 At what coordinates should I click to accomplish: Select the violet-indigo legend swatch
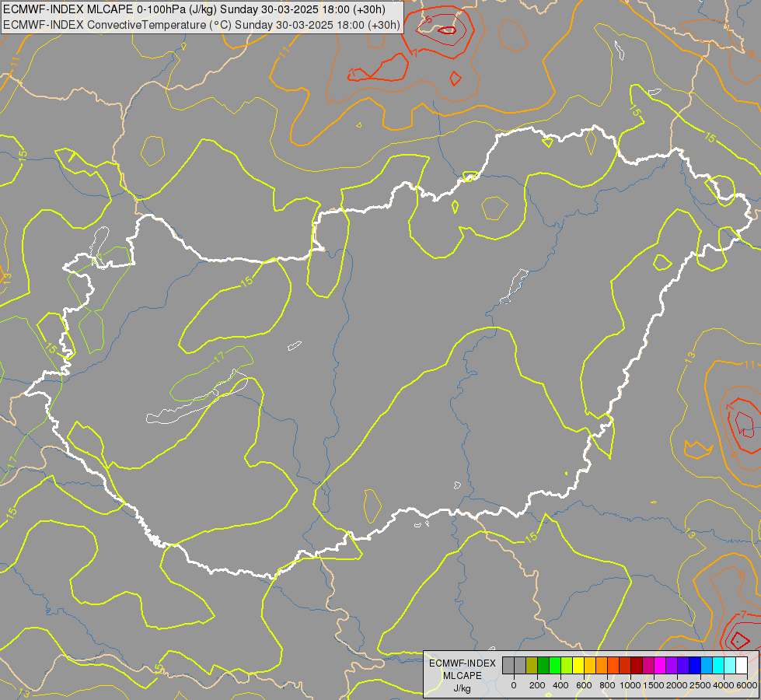tap(683, 665)
